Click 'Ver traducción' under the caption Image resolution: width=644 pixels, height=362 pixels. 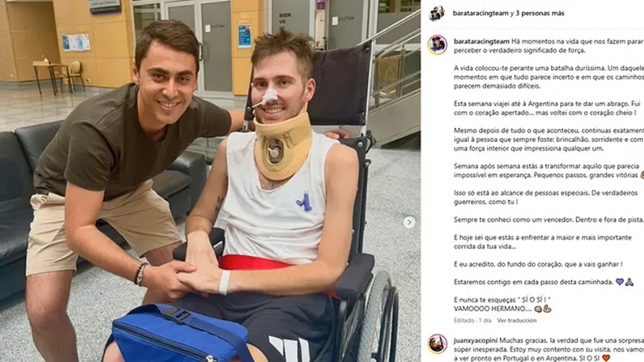point(517,320)
